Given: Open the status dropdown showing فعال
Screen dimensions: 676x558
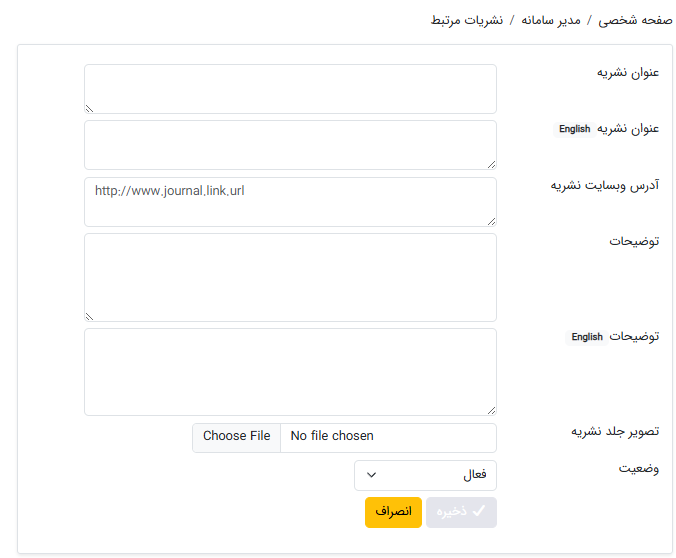Looking at the screenshot, I should tap(425, 475).
